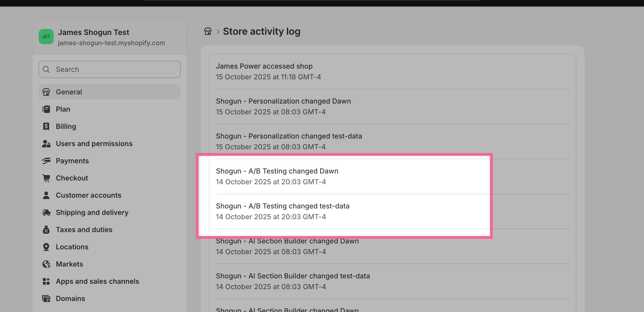Viewport: 644px width, 312px height.
Task: Click the settings Search field
Action: pos(115,69)
